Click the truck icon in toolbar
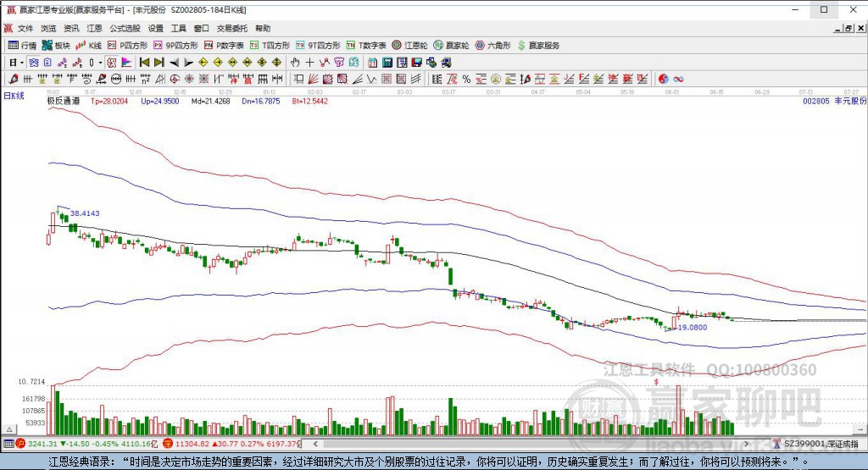 446,63
